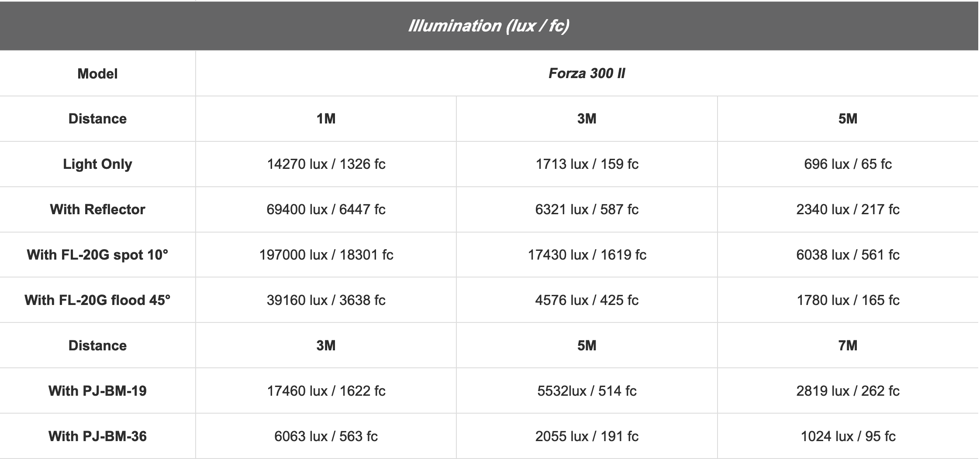Image resolution: width=980 pixels, height=459 pixels.
Task: Select the Forza 300 II model cell
Action: 587,73
